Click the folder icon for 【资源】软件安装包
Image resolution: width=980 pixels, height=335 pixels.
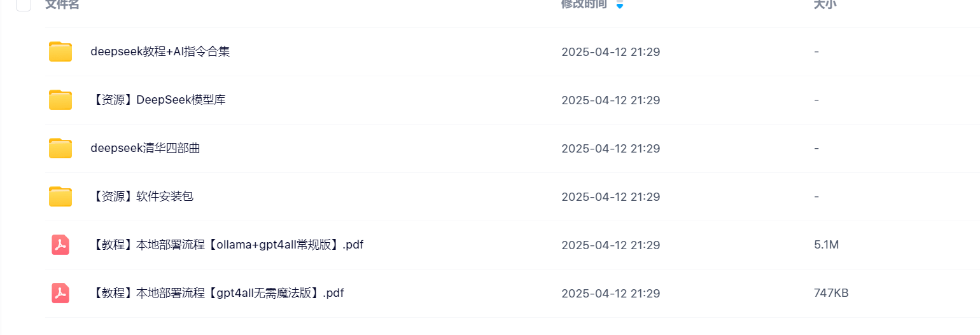coord(60,196)
